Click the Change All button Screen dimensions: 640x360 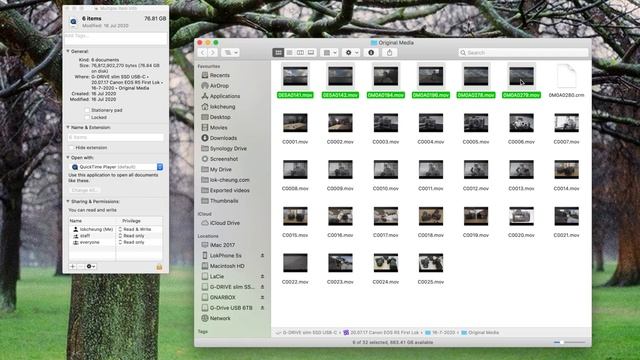point(84,190)
